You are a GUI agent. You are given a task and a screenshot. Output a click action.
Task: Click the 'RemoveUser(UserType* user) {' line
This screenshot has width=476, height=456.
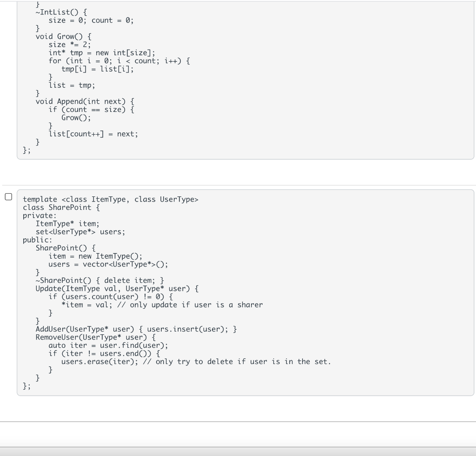[x=96, y=338]
